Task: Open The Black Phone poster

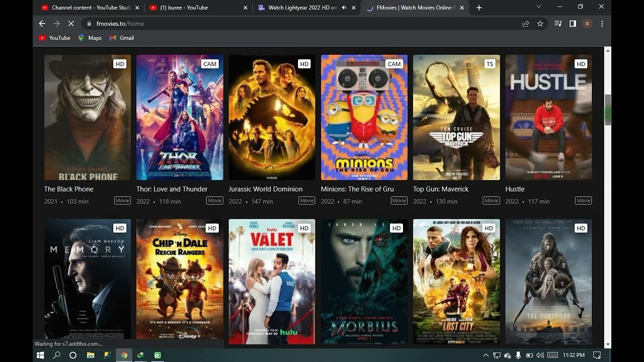Action: tap(88, 117)
